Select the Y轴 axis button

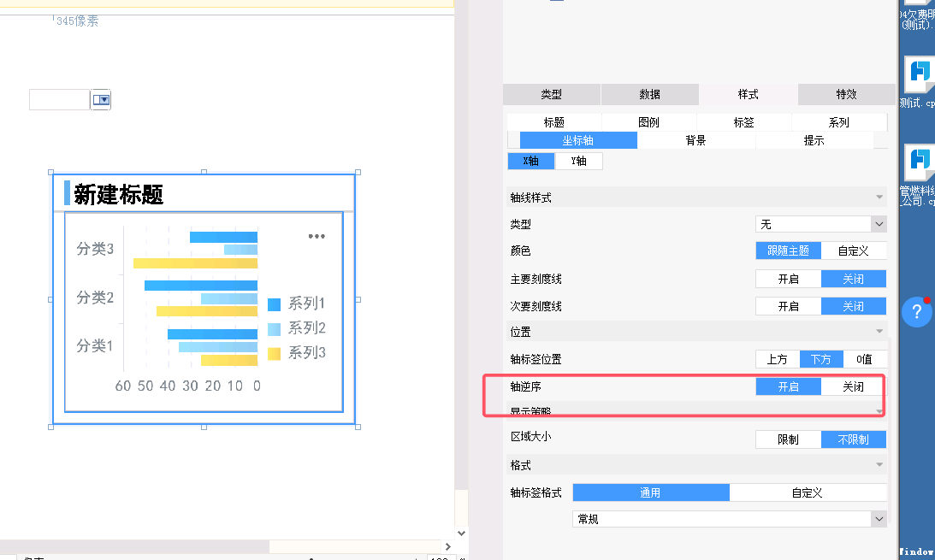point(578,161)
